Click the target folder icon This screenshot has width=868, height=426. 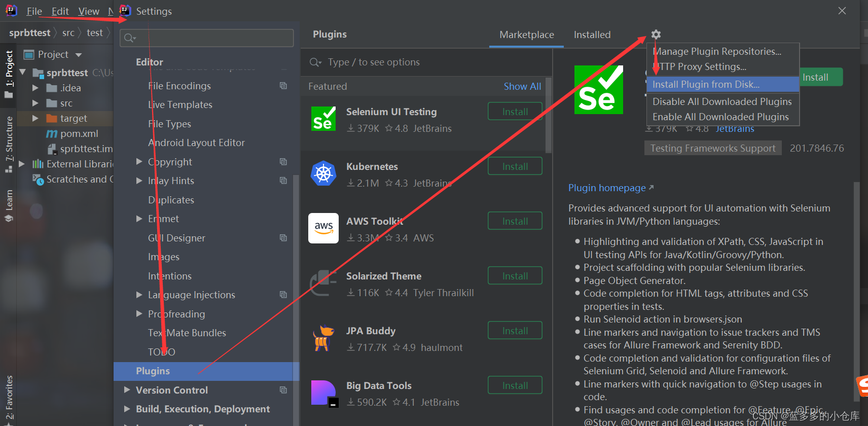[x=51, y=119]
